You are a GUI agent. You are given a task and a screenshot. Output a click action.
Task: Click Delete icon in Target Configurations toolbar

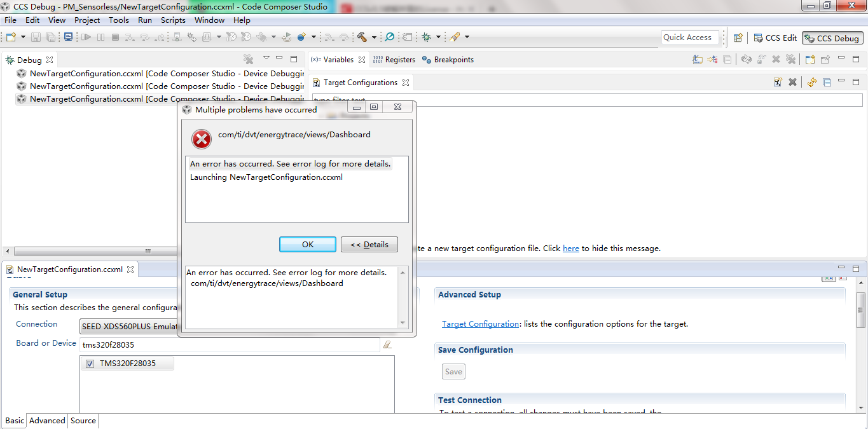(792, 82)
